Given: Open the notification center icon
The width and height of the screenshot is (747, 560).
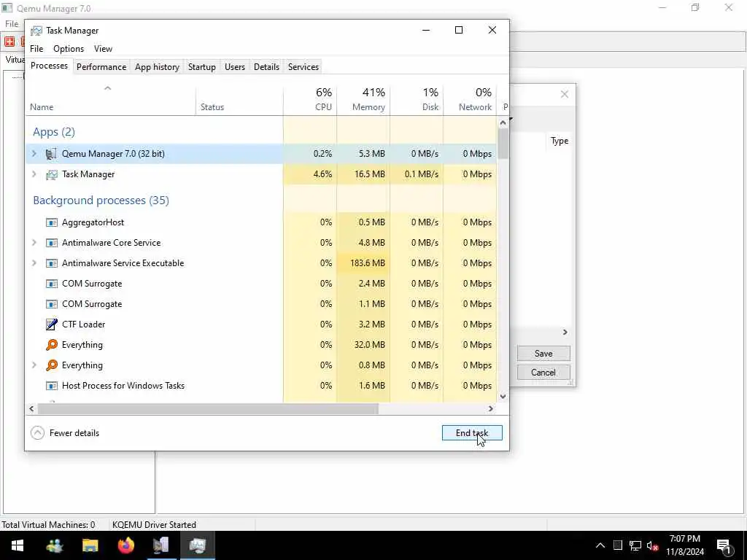Looking at the screenshot, I should pos(724,545).
